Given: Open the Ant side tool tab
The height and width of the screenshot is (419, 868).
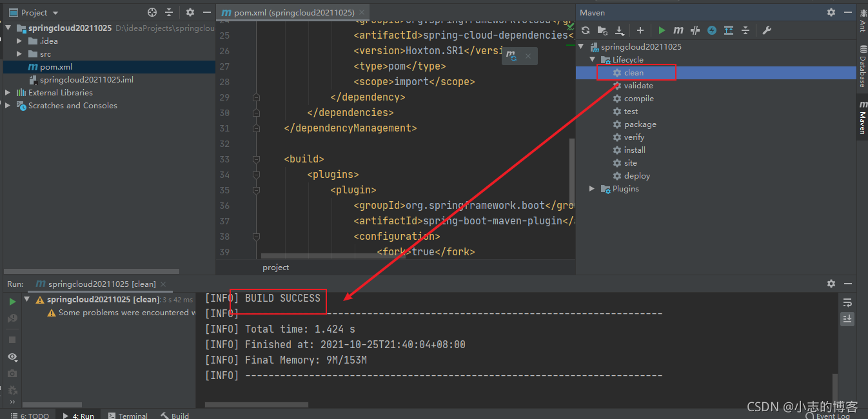Looking at the screenshot, I should coord(862,21).
